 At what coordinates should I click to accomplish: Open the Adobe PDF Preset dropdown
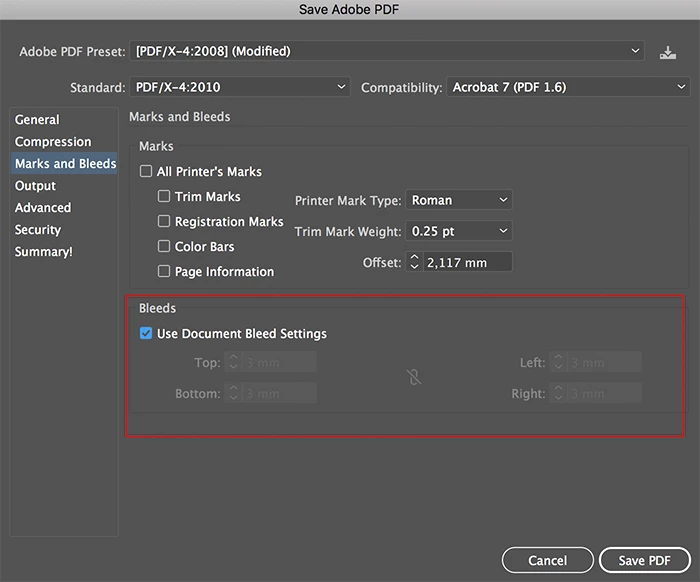387,51
